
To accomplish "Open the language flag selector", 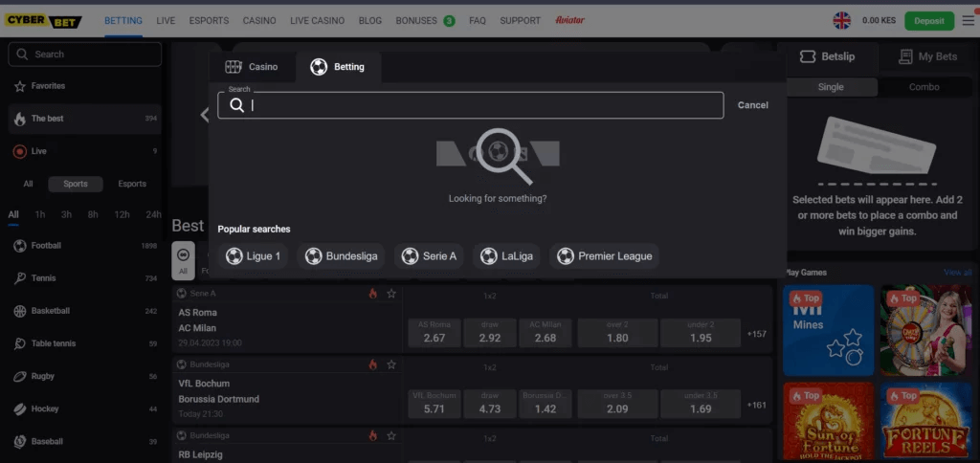I will [841, 21].
